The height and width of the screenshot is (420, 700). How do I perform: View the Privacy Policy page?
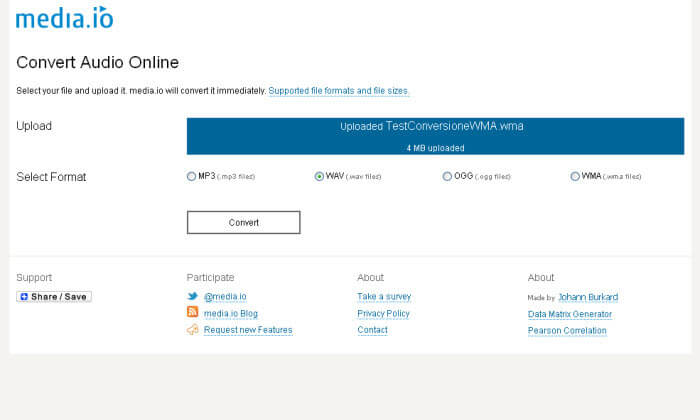pos(383,313)
